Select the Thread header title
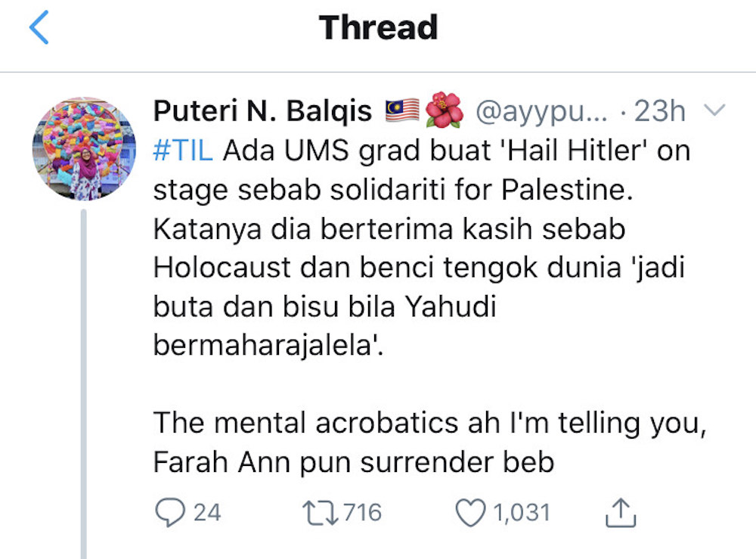Image resolution: width=756 pixels, height=559 pixels. tap(378, 27)
